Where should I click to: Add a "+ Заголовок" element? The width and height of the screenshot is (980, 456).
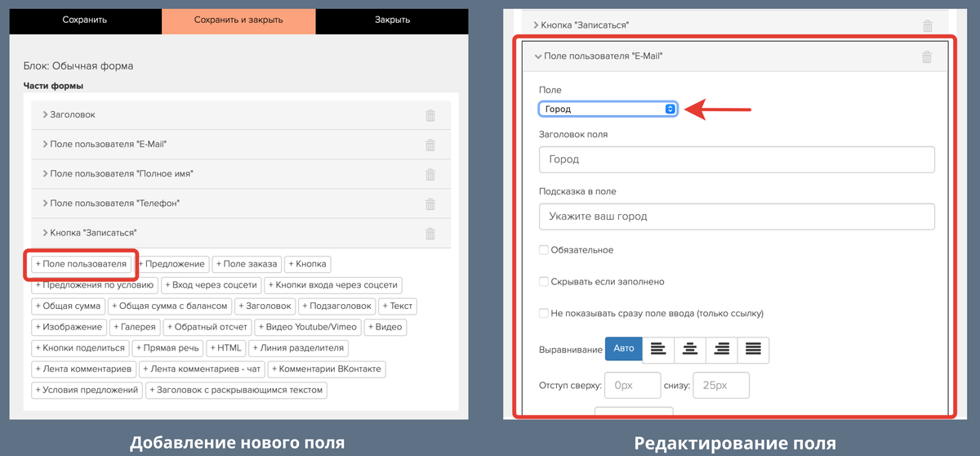coord(265,306)
